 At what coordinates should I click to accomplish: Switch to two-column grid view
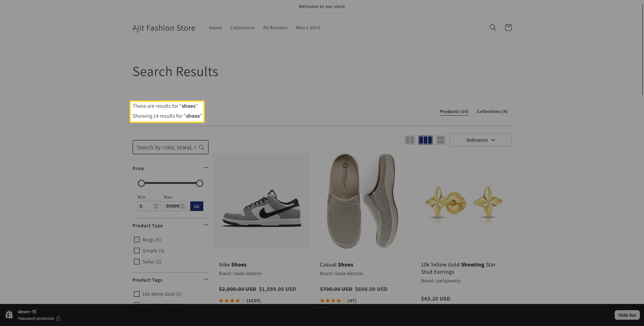point(410,140)
